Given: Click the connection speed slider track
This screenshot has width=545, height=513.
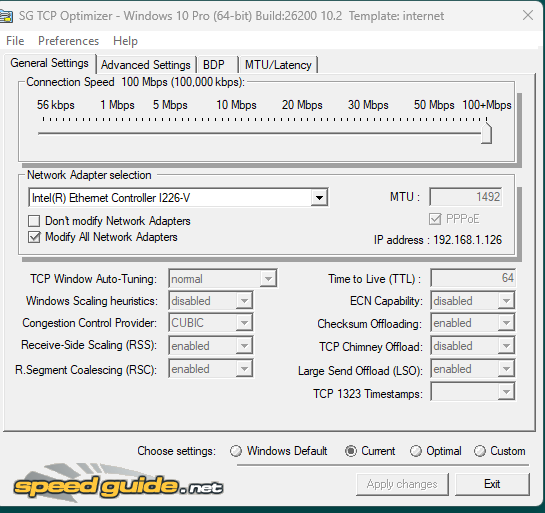Looking at the screenshot, I should [x=259, y=133].
